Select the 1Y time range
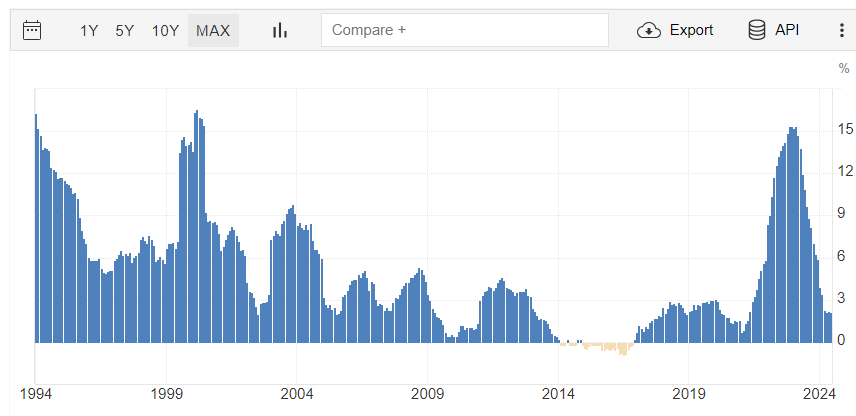856x416 pixels. point(89,30)
